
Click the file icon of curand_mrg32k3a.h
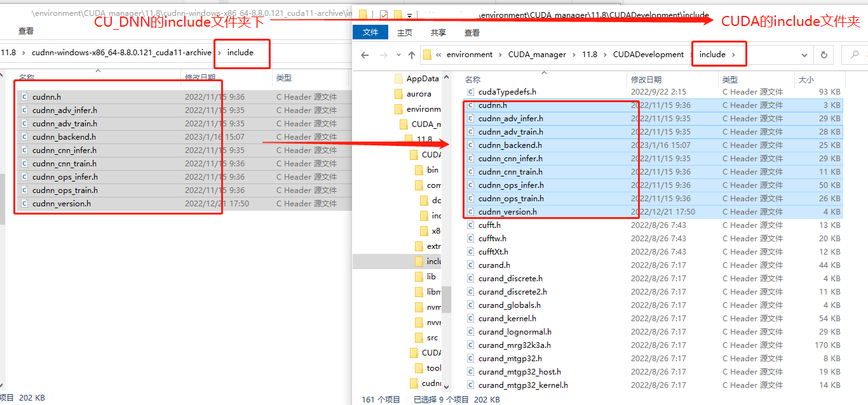[x=470, y=345]
